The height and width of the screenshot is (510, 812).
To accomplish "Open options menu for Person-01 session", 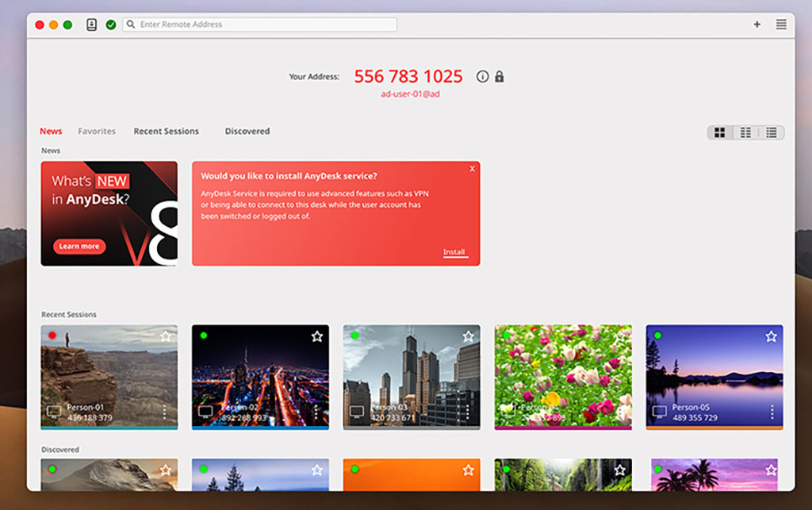I will [165, 412].
